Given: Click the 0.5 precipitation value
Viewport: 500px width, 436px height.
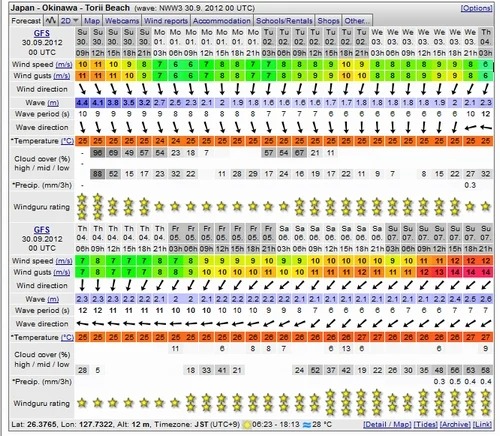Looking at the screenshot, I should point(455,382).
